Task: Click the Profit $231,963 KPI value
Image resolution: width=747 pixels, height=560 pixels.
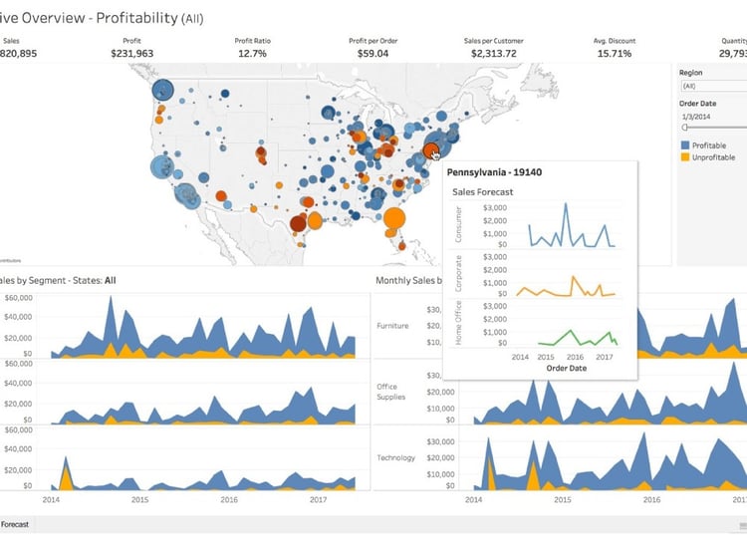Action: pos(131,54)
